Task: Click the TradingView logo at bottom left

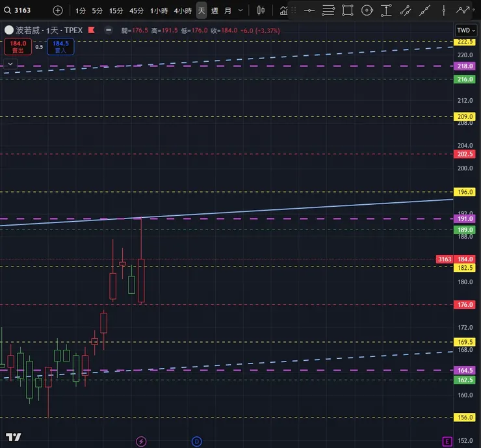Action: click(14, 437)
